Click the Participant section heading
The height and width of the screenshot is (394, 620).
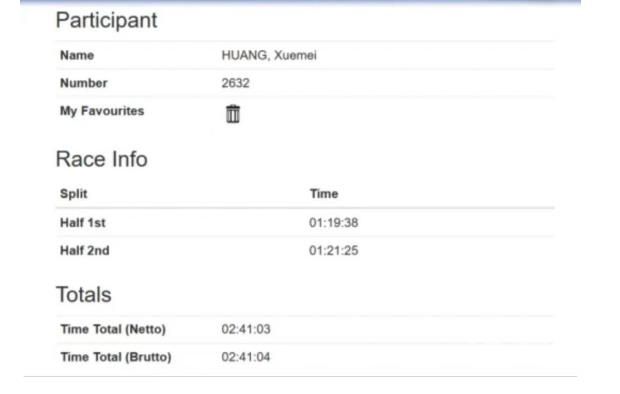(x=106, y=20)
